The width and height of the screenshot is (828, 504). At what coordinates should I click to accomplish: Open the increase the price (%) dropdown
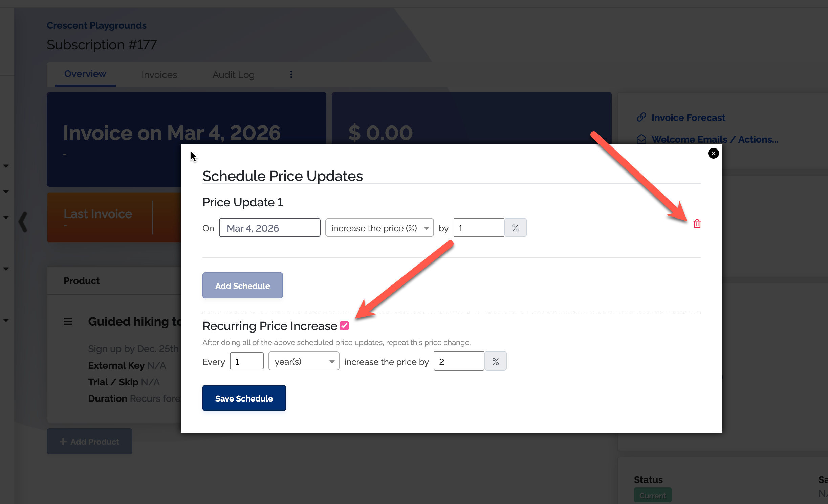point(379,228)
